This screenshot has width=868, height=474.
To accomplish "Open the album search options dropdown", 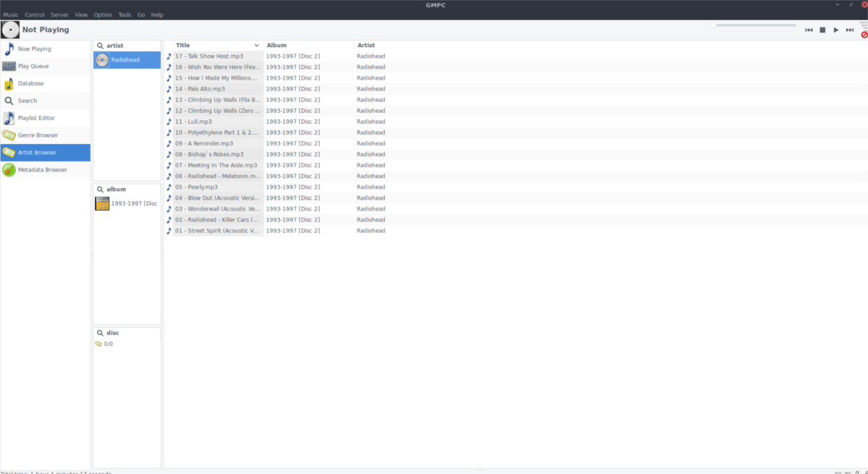I will coord(100,189).
